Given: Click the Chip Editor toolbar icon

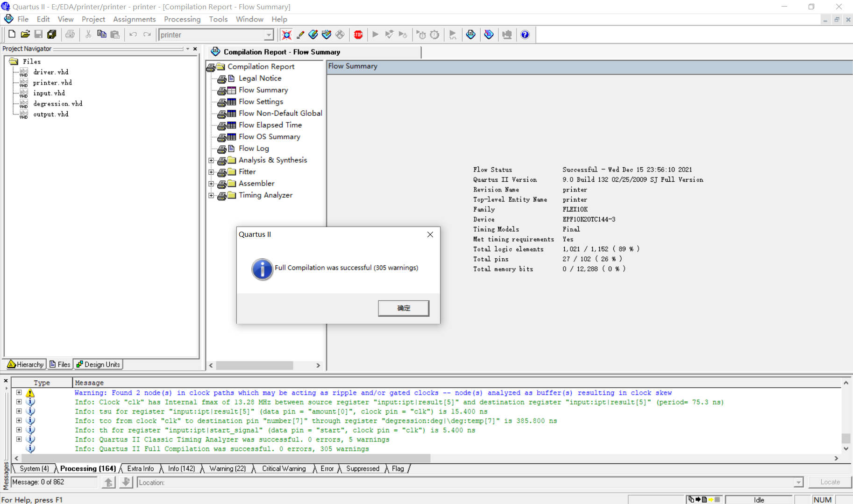Looking at the screenshot, I should [340, 35].
